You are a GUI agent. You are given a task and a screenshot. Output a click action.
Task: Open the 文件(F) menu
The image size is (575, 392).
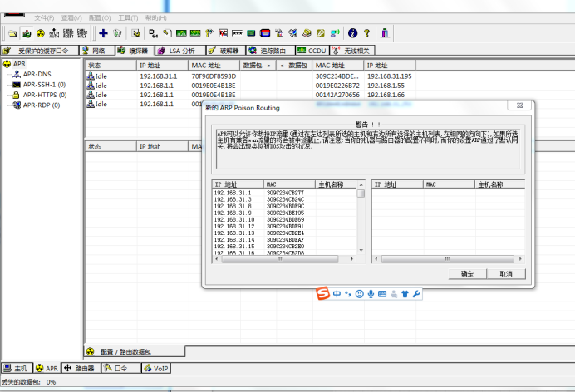[x=44, y=17]
